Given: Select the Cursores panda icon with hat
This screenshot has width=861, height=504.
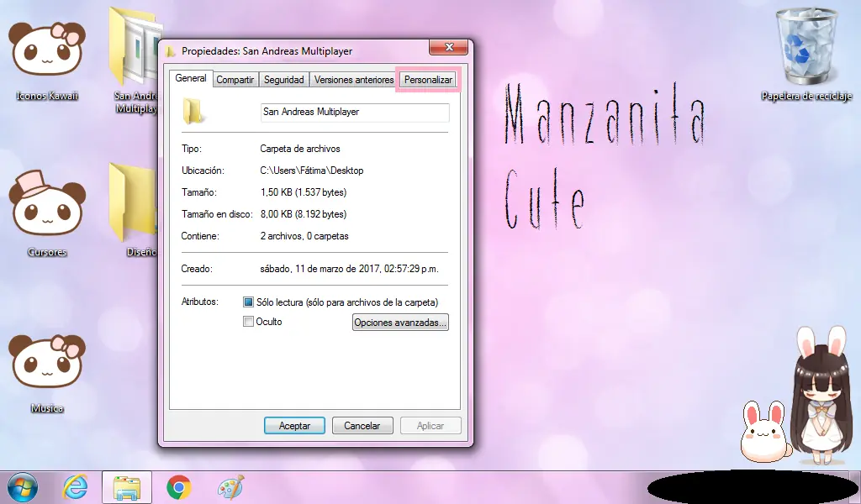Looking at the screenshot, I should [47, 204].
